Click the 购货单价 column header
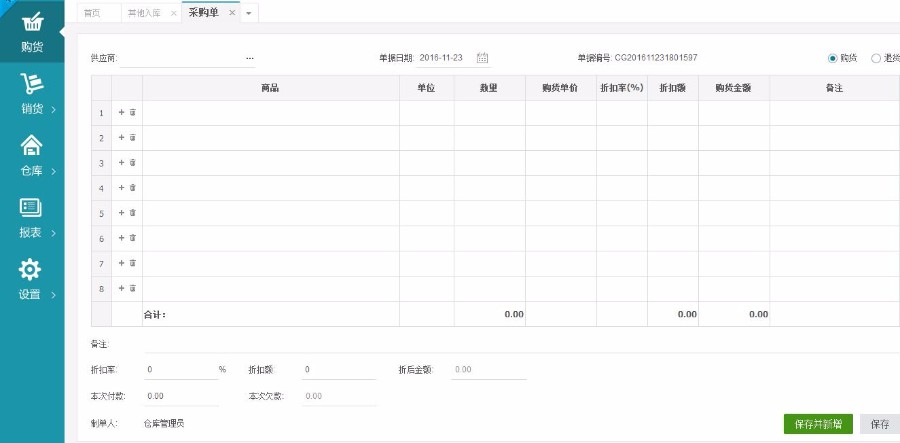This screenshot has width=900, height=443. coord(561,88)
